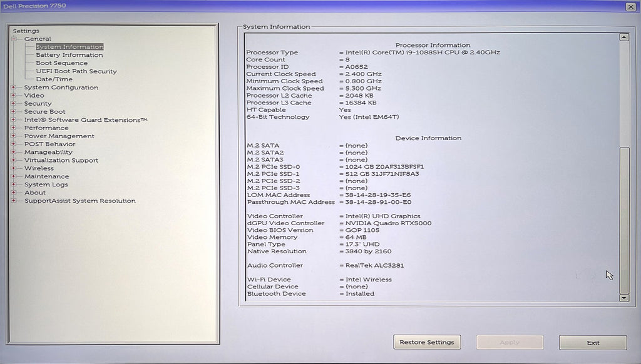Click the Restore Settings button
The image size is (641, 364).
pyautogui.click(x=427, y=342)
